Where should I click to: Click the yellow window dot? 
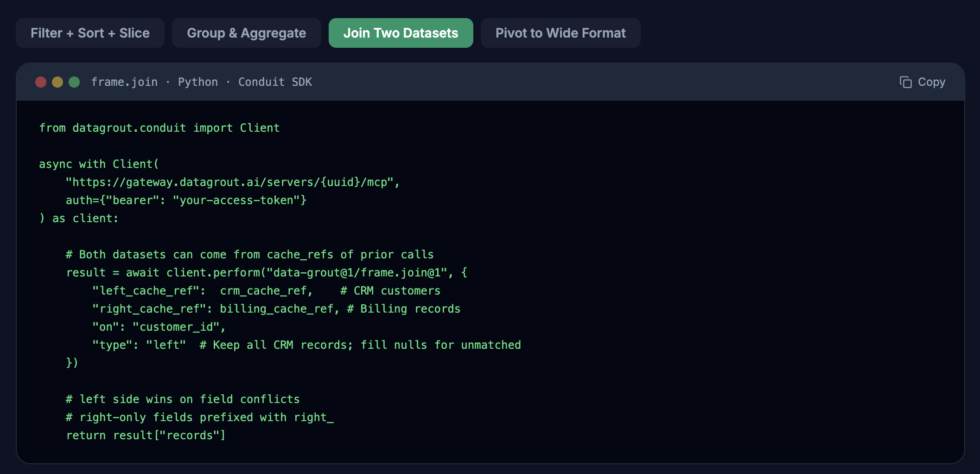pos(57,82)
